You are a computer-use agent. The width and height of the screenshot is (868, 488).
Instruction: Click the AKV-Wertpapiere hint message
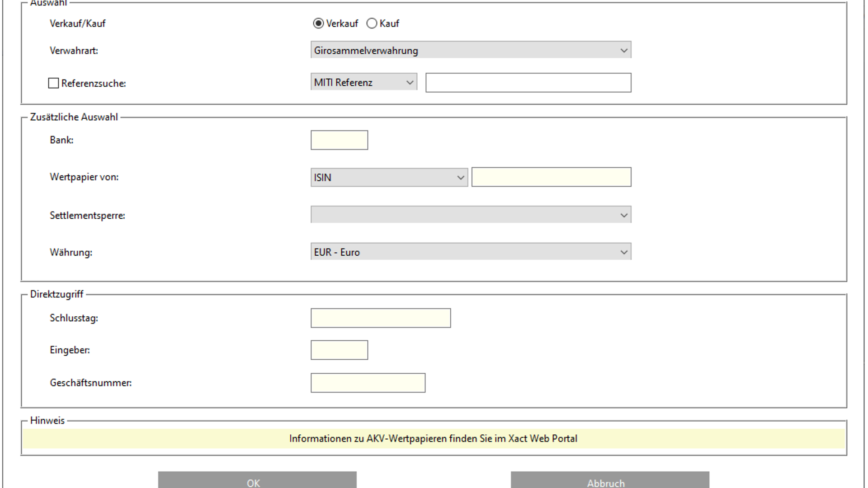click(x=433, y=438)
